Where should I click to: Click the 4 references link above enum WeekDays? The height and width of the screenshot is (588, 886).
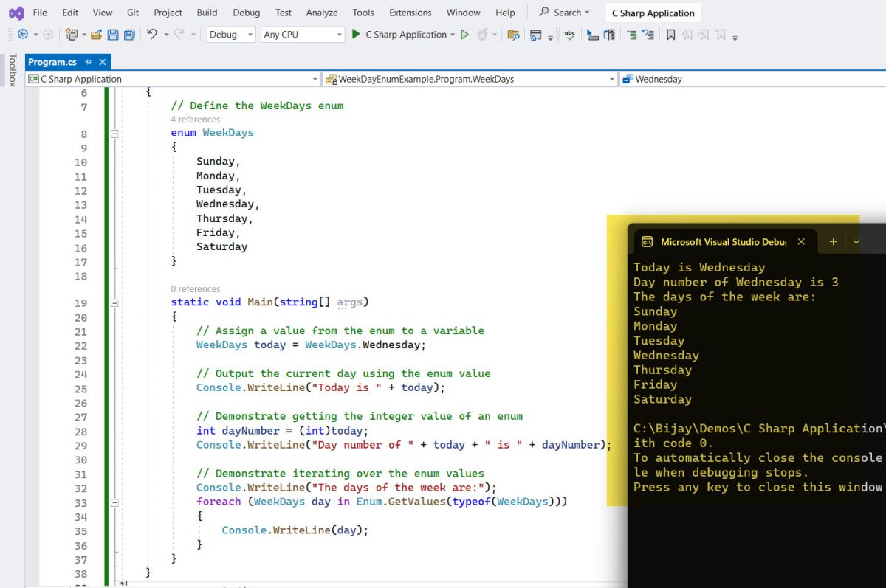point(196,119)
